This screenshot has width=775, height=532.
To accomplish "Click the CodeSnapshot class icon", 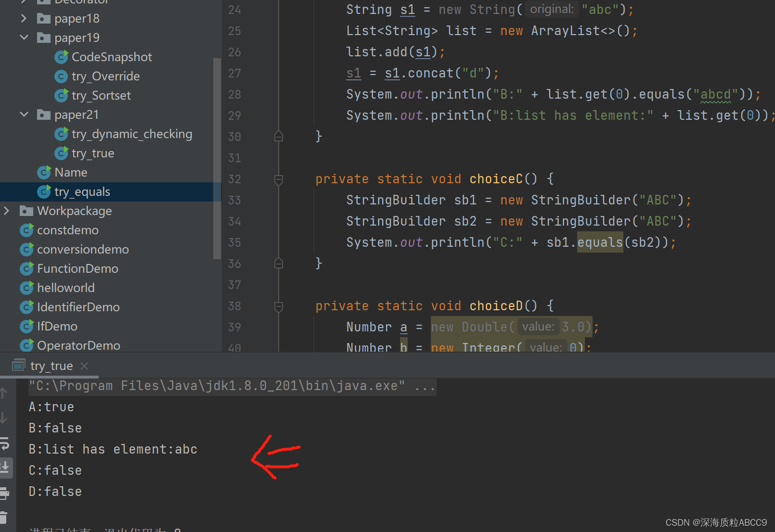I will pos(61,57).
